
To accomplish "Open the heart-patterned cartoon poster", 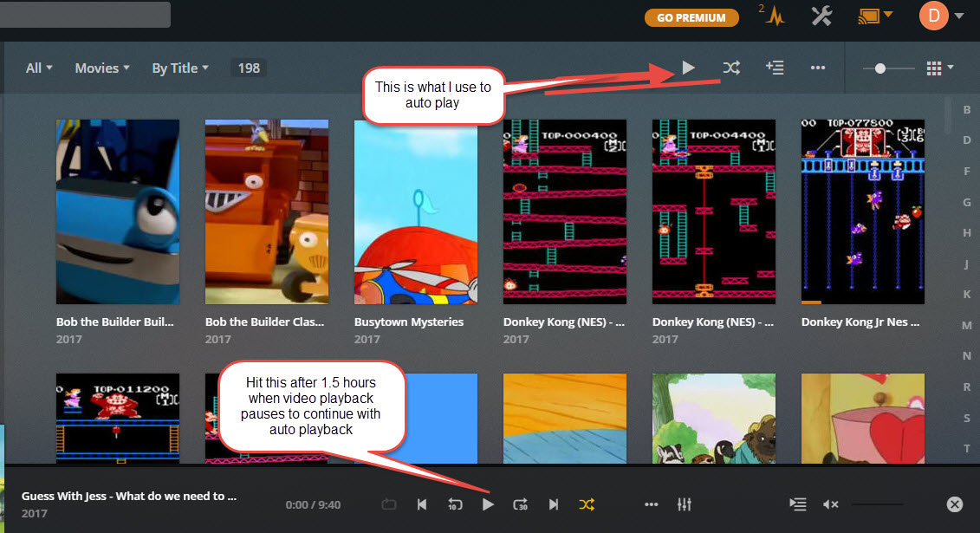I will 862,418.
